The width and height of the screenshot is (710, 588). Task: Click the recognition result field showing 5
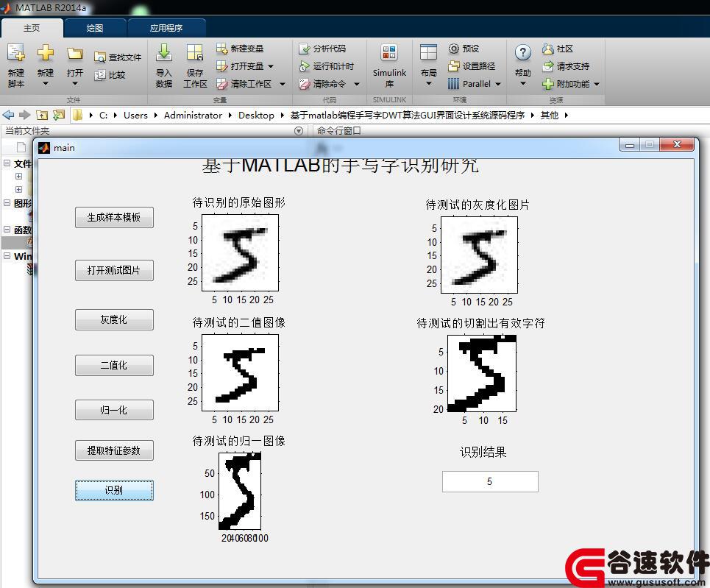pos(490,481)
